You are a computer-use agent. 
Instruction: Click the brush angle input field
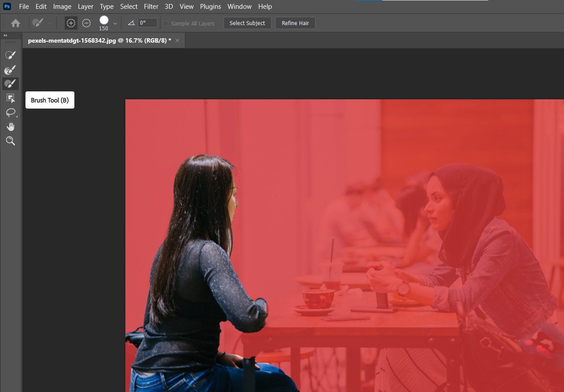tap(147, 23)
